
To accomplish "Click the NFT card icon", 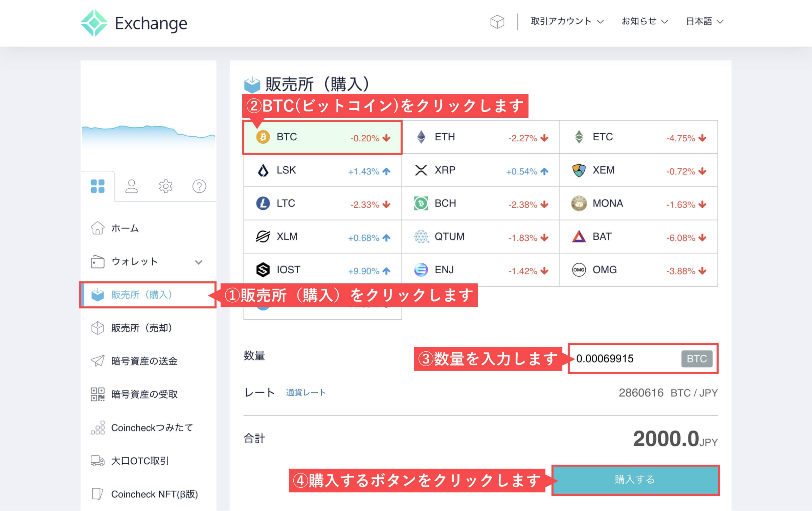I will (97, 494).
